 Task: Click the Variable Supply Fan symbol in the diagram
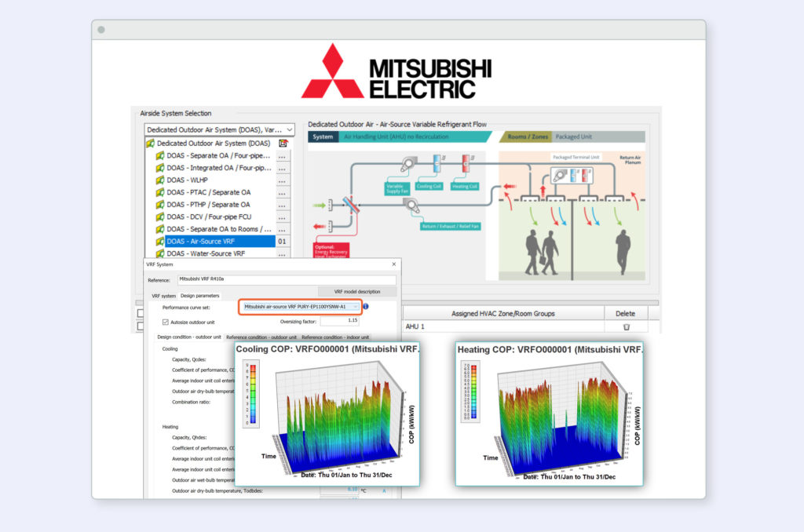click(408, 165)
